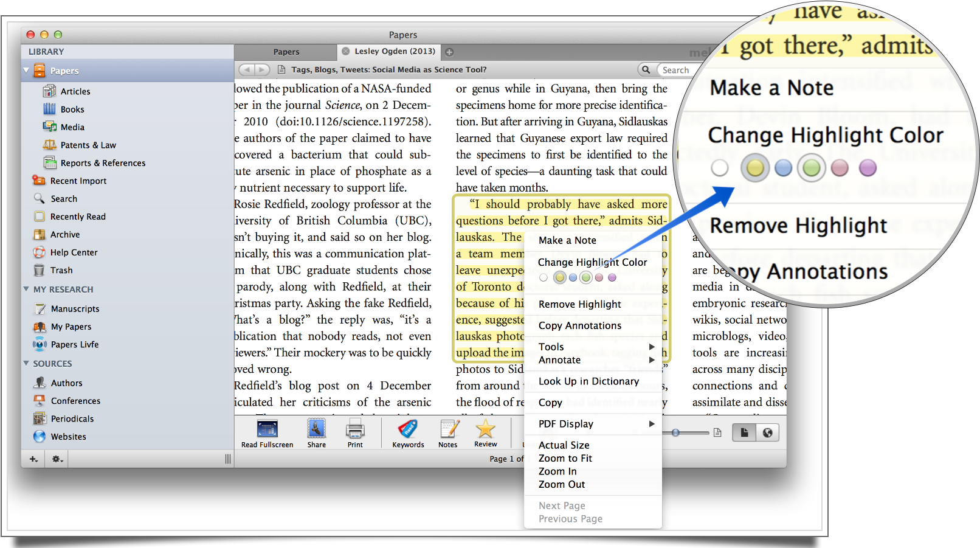The height and width of the screenshot is (548, 980).
Task: Open the Tools submenu
Action: [x=550, y=346]
